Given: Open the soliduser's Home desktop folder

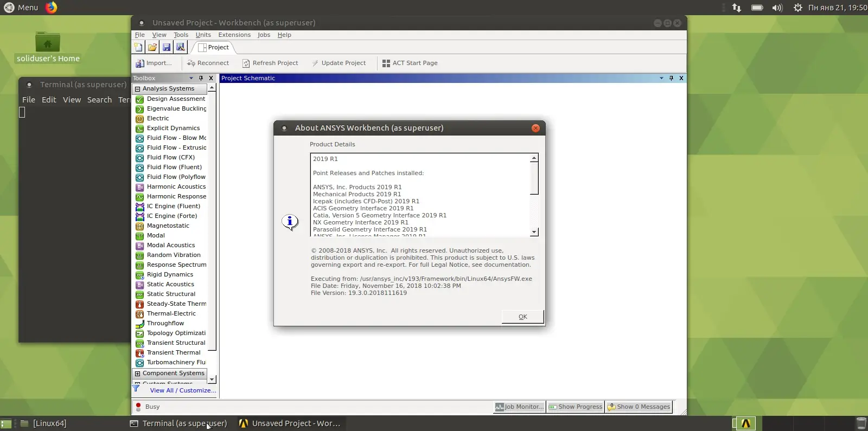Looking at the screenshot, I should [48, 47].
